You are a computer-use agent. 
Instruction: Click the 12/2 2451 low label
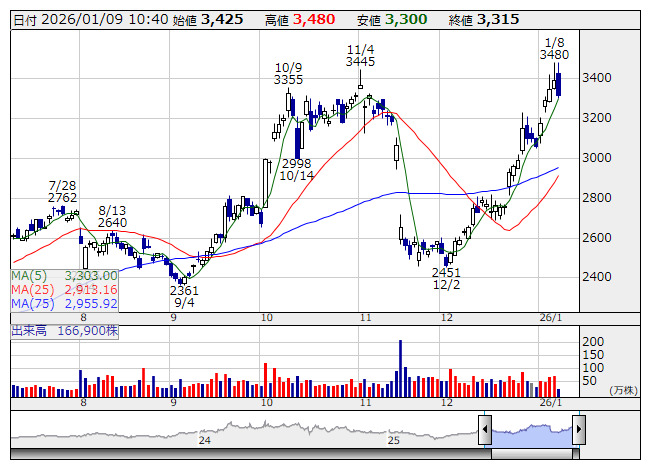[446, 279]
